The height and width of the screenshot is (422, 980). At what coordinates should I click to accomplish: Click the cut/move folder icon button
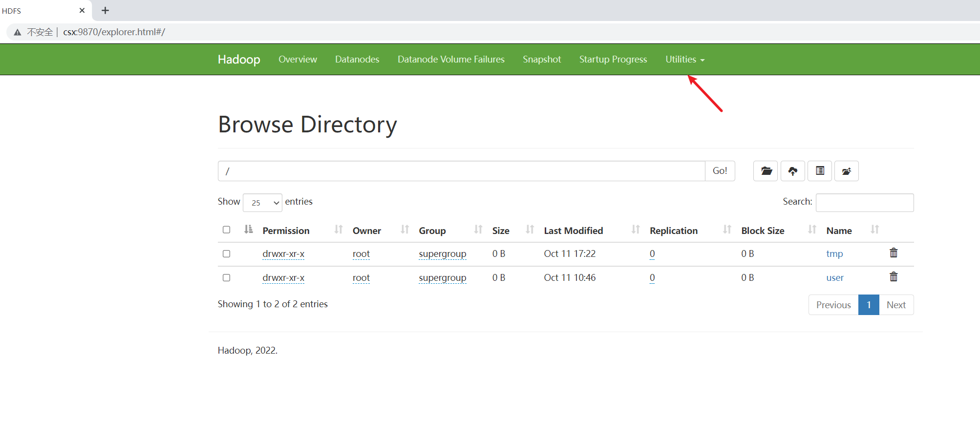click(847, 171)
